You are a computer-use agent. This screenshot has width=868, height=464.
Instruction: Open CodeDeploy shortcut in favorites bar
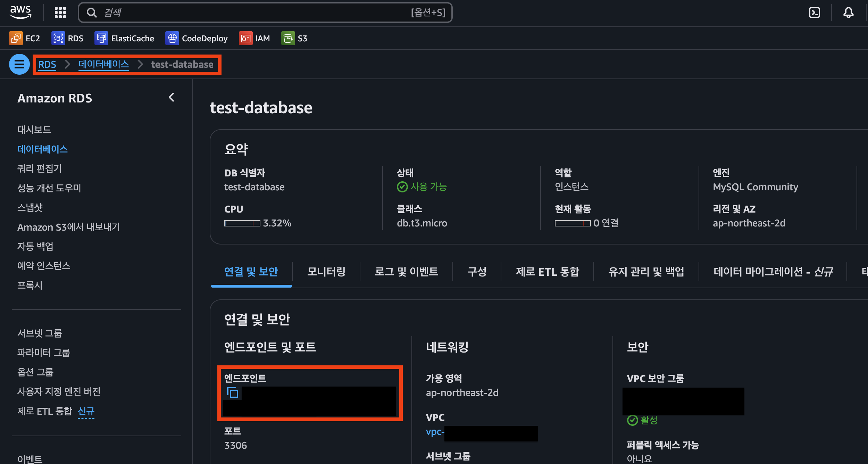[x=197, y=38]
